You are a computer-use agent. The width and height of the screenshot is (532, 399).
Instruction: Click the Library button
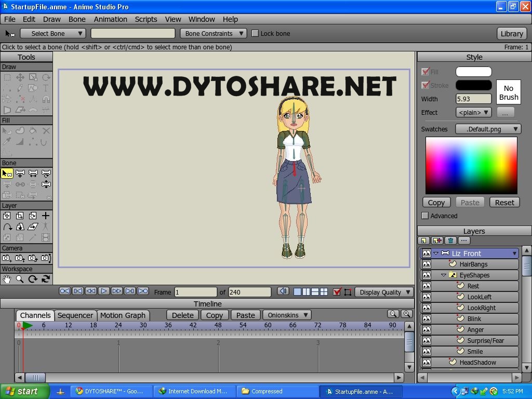coord(512,34)
